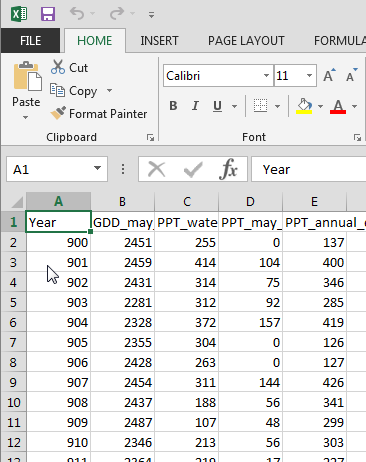Expand the font color dropdown
Viewport: 366px width, 462px height.
[354, 106]
